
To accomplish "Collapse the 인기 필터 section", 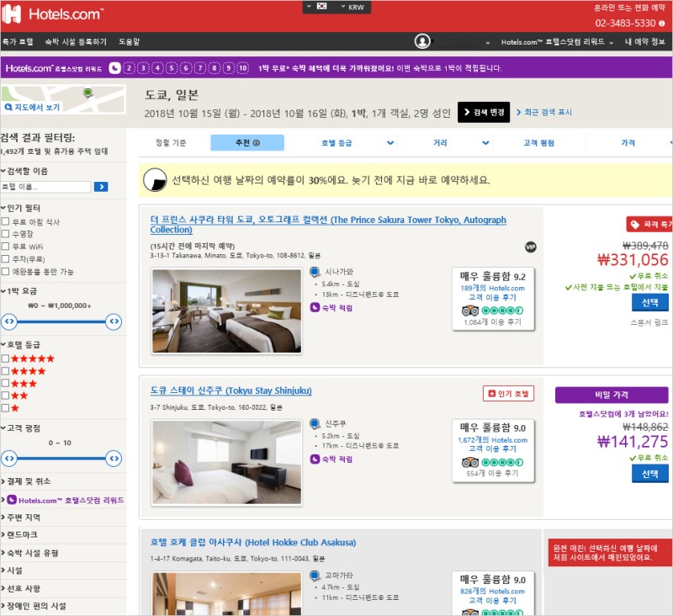I will click(x=20, y=208).
